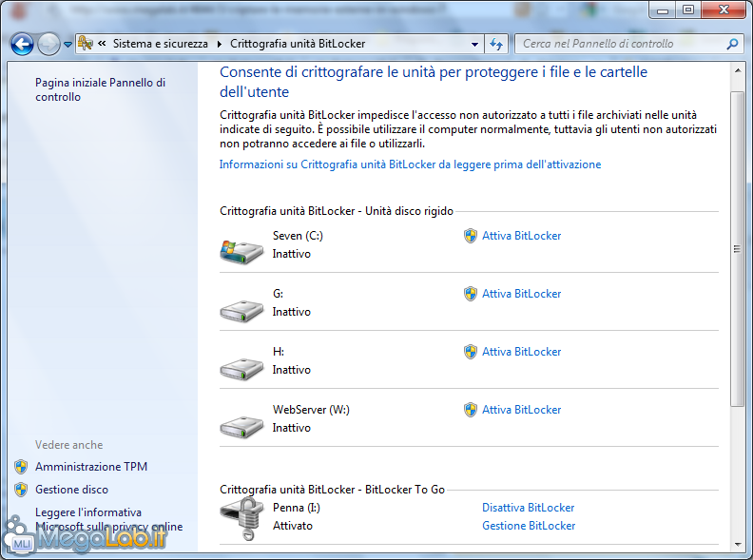Minimize the BitLocker window
The image size is (753, 560).
click(663, 10)
